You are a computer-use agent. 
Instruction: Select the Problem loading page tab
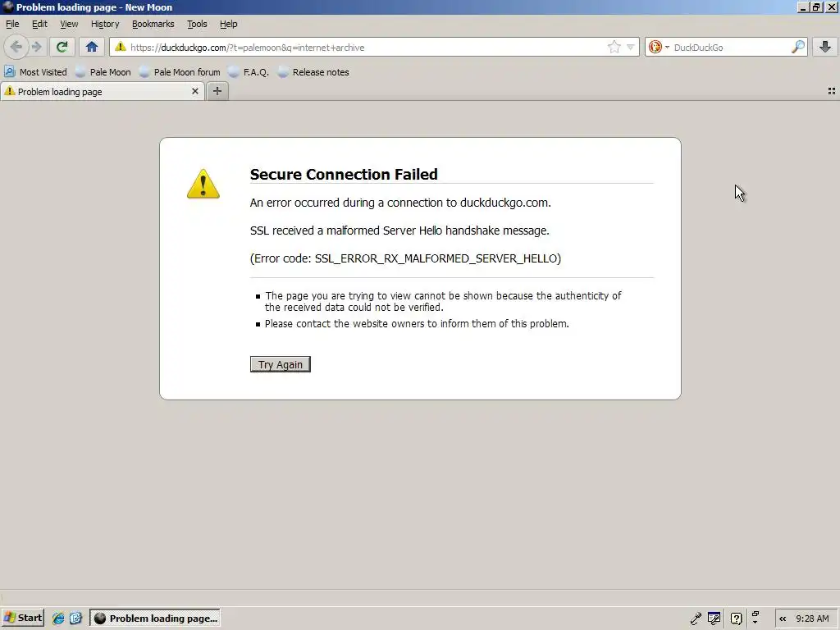pos(102,92)
